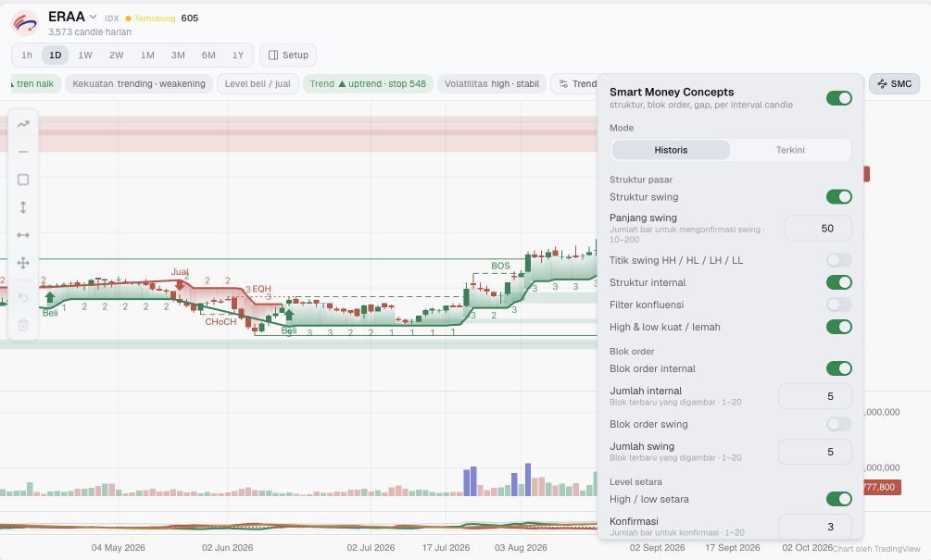Click the EQH label on chart
The image size is (931, 560).
coord(261,289)
